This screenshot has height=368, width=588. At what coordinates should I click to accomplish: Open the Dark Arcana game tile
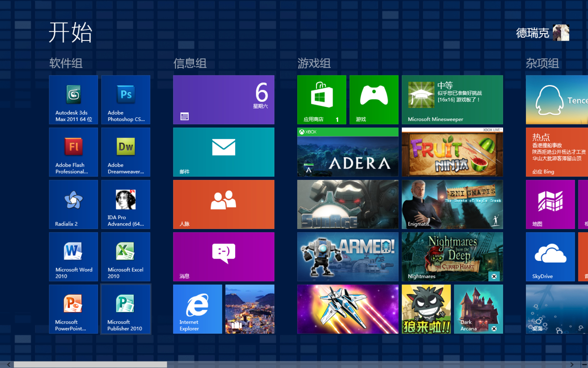click(x=479, y=309)
